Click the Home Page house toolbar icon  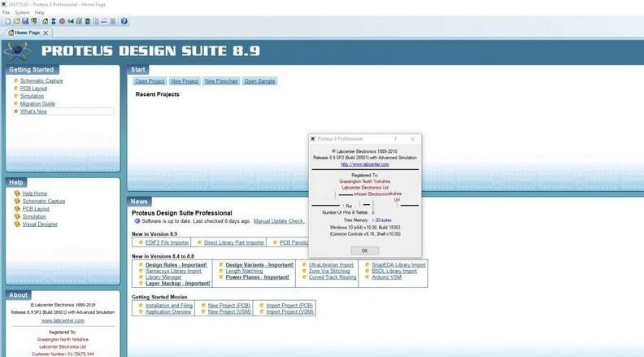[x=45, y=21]
